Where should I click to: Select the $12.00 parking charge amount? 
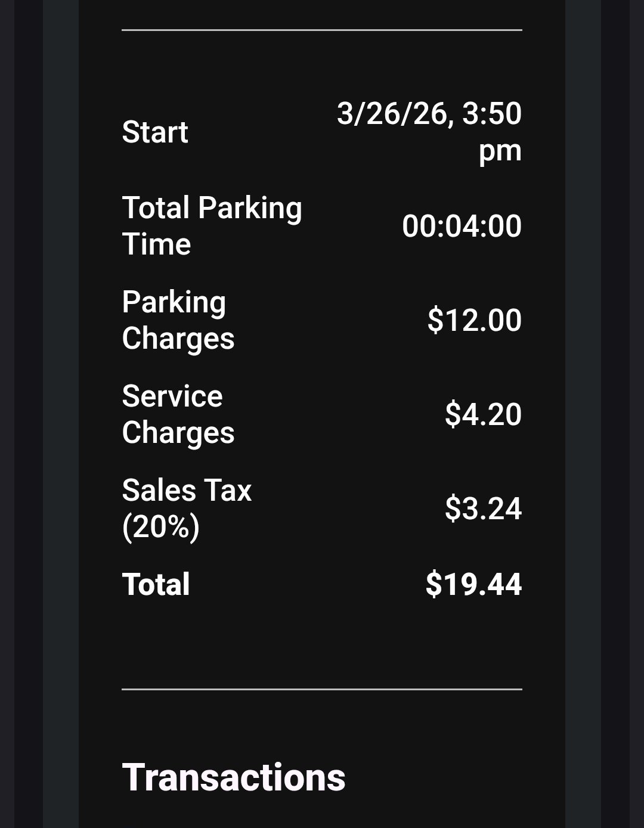(474, 320)
